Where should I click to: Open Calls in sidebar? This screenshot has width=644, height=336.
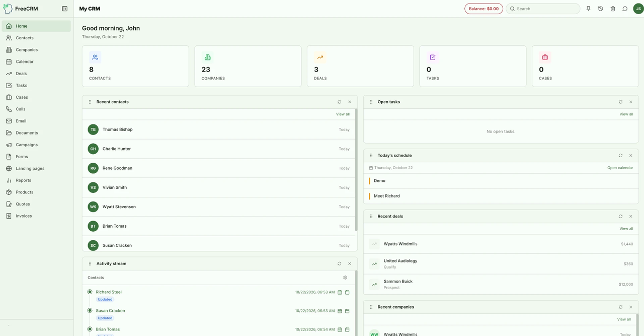36,109
